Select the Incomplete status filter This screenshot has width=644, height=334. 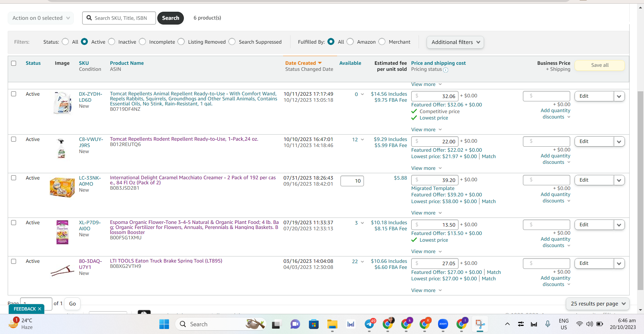[143, 42]
